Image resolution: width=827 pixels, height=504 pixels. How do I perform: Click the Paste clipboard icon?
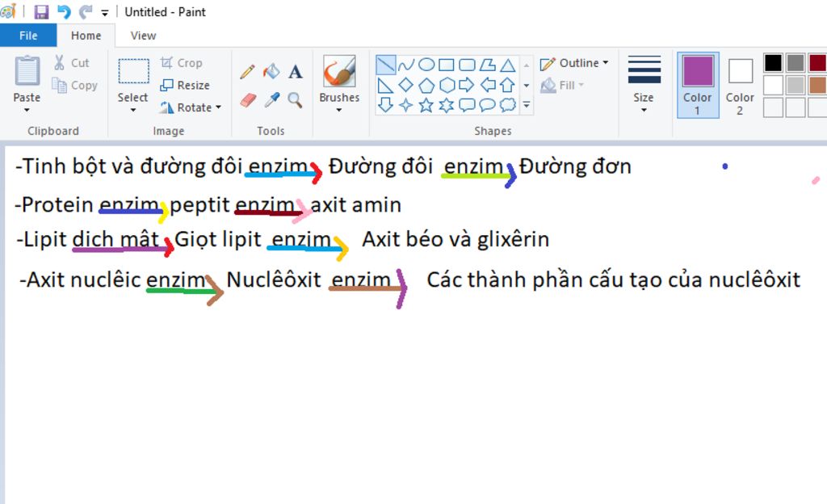pos(27,70)
